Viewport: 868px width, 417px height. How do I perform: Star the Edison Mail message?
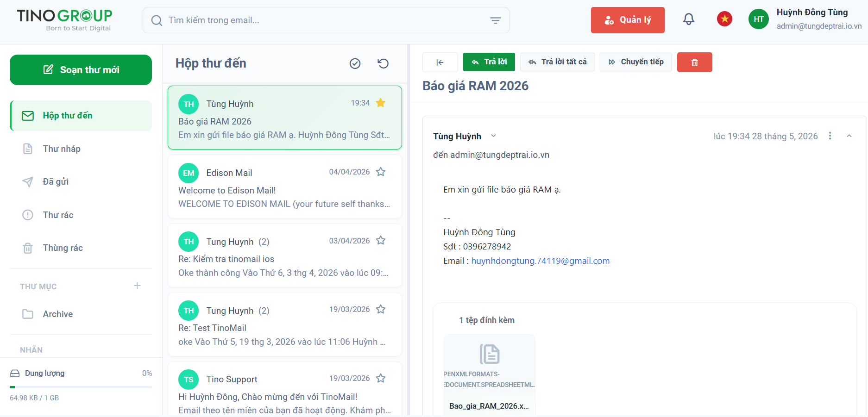pyautogui.click(x=381, y=172)
